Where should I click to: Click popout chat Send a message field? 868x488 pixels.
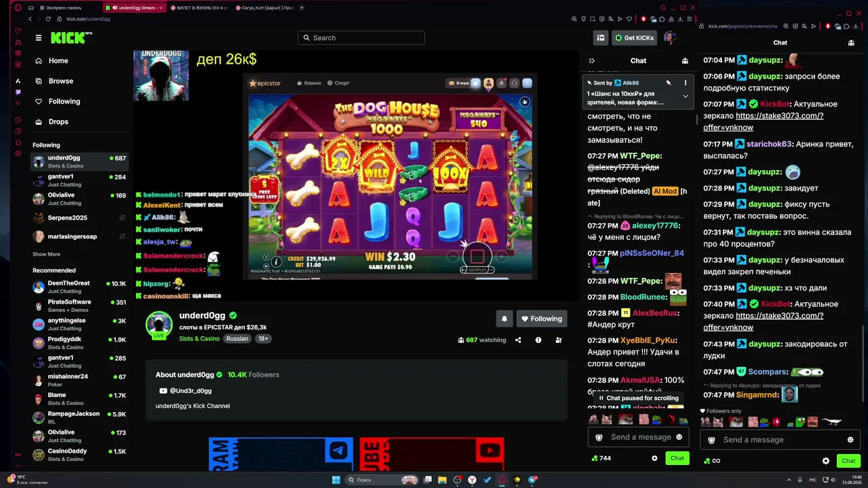pos(781,440)
